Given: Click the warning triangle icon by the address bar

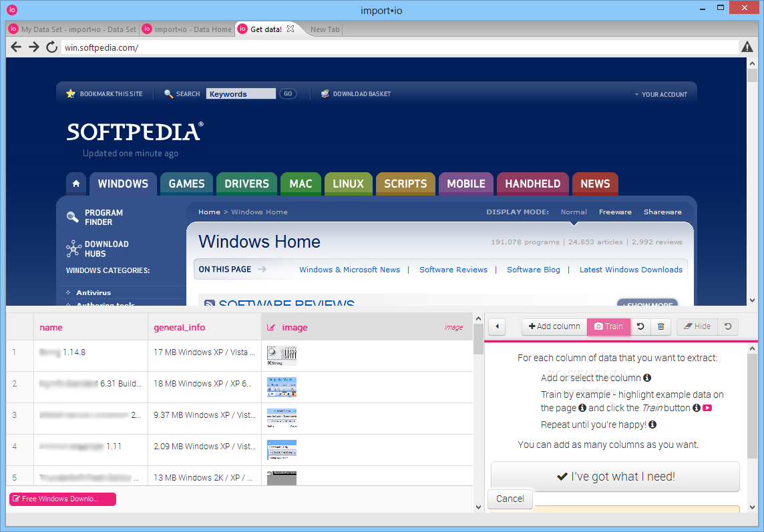Looking at the screenshot, I should (x=747, y=47).
